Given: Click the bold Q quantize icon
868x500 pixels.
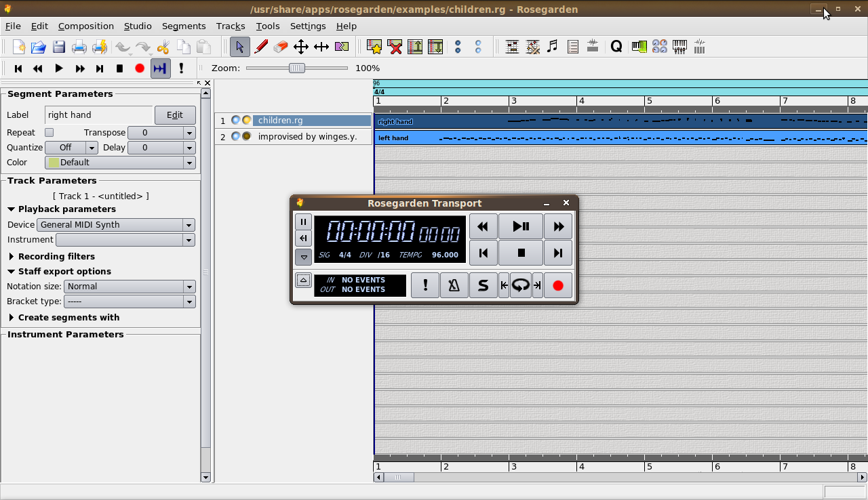Looking at the screenshot, I should coord(616,47).
